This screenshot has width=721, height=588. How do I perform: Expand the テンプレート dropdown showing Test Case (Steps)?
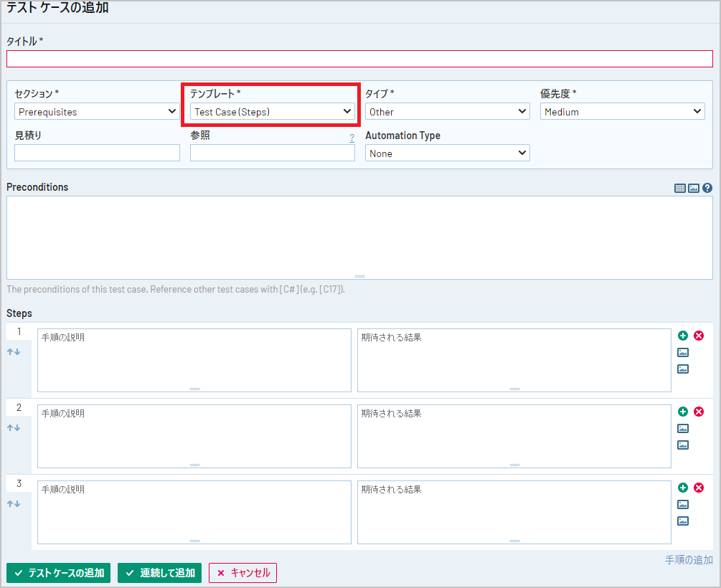273,112
